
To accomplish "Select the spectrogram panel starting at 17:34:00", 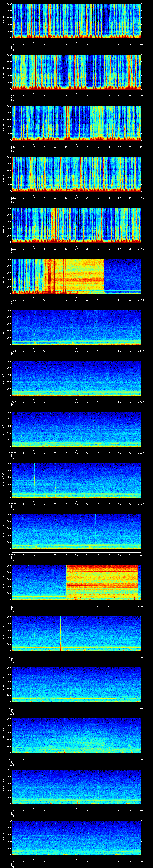I will tap(77, 276).
